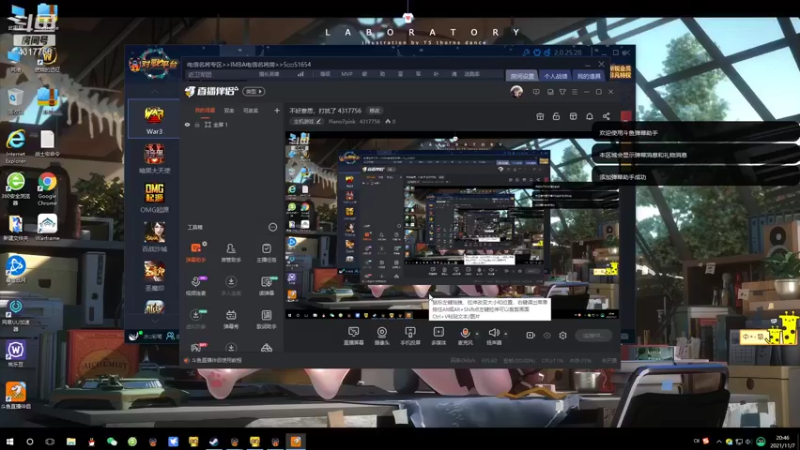
Task: Open Steam in the taskbar
Action: click(x=214, y=441)
